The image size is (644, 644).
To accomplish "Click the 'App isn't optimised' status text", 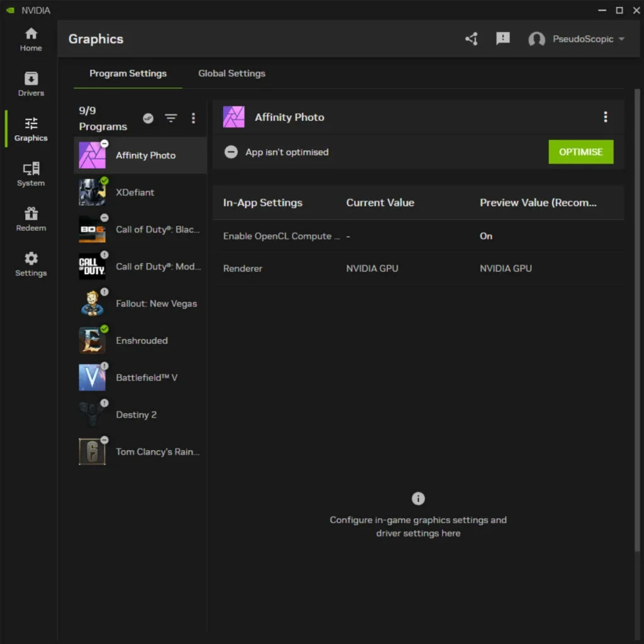I will pos(287,152).
